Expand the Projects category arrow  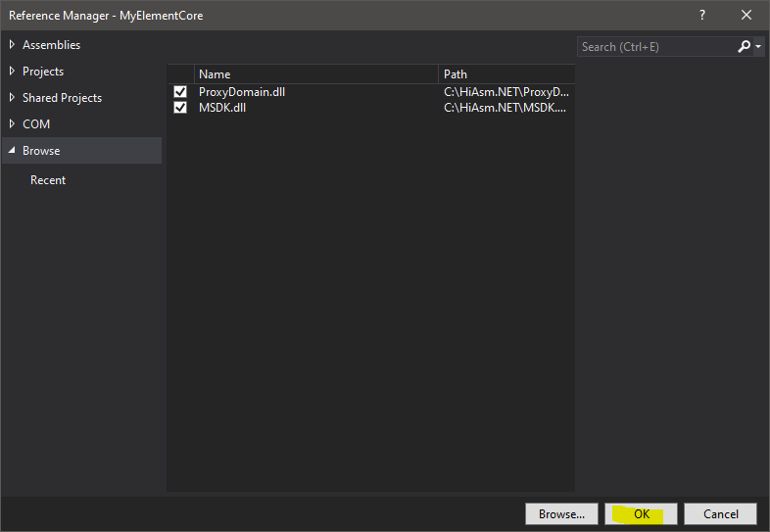(13, 72)
